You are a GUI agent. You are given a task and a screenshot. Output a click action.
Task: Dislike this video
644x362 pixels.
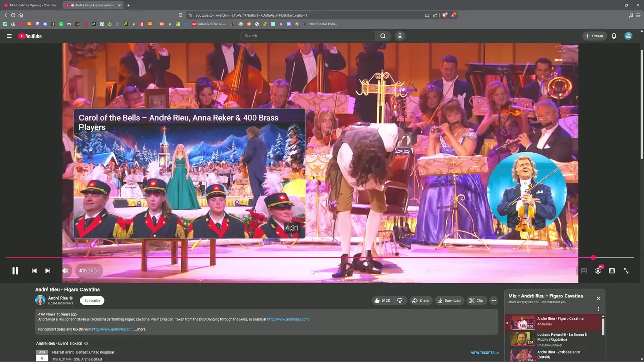click(400, 300)
